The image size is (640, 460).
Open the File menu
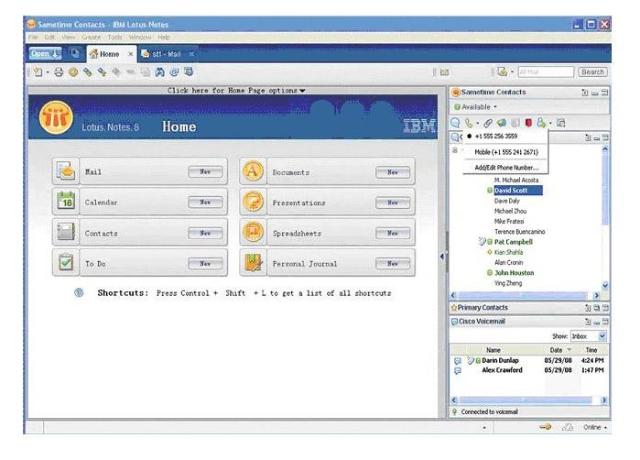pos(33,37)
